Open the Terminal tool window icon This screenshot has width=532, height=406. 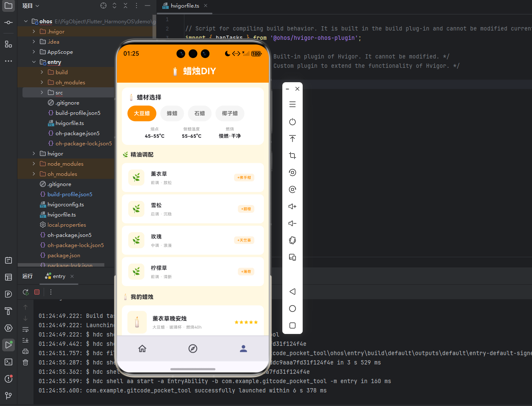point(8,362)
